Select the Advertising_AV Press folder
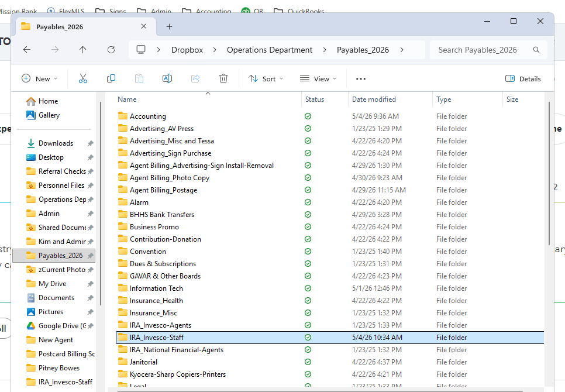 coord(330,129)
